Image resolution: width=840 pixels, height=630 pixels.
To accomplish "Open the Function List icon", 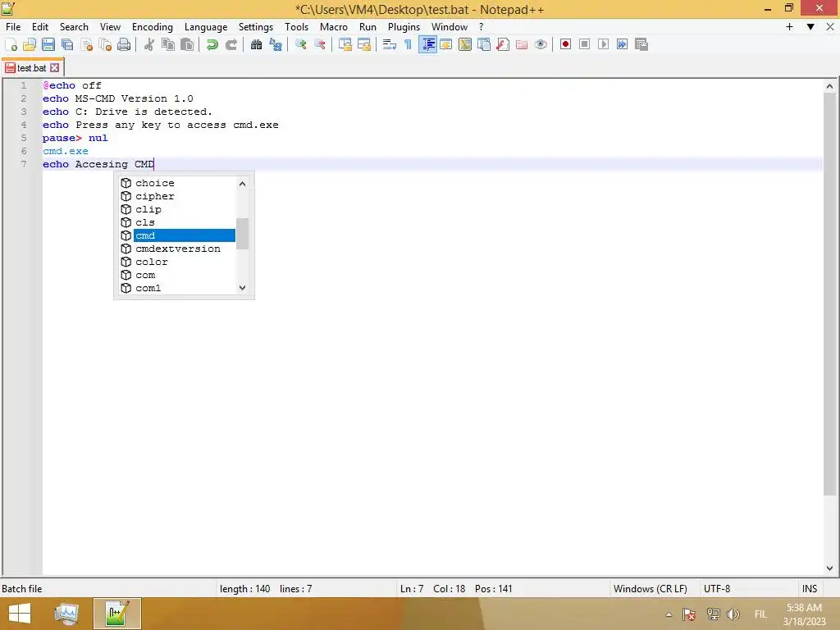I will [503, 44].
